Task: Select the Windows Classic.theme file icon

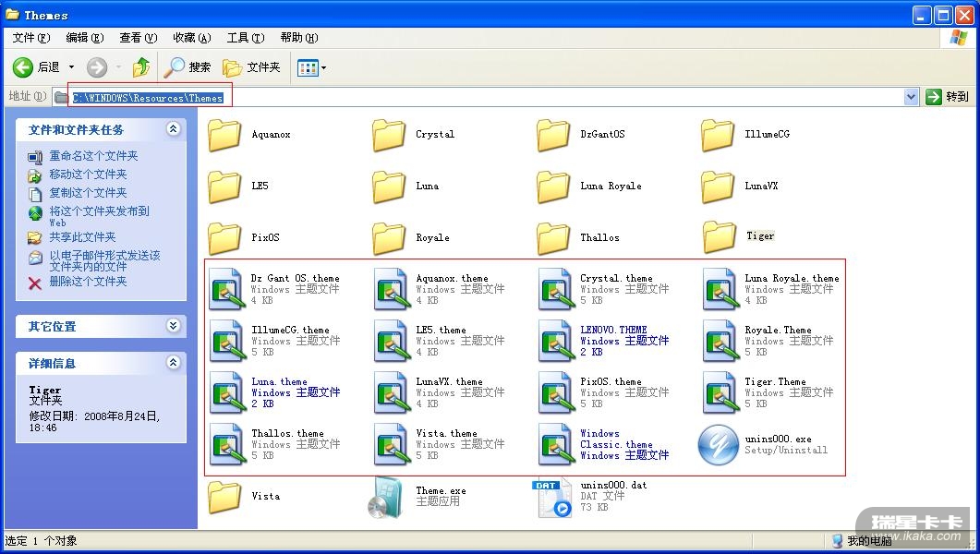Action: coord(557,445)
